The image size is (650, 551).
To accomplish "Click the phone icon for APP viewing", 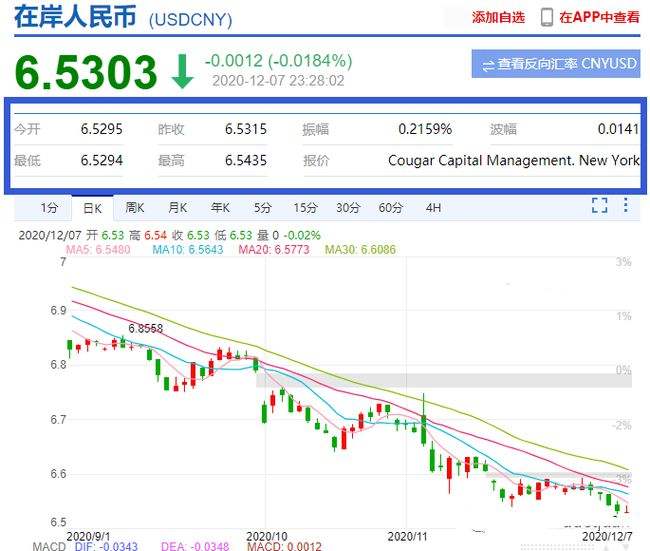I will click(x=547, y=17).
